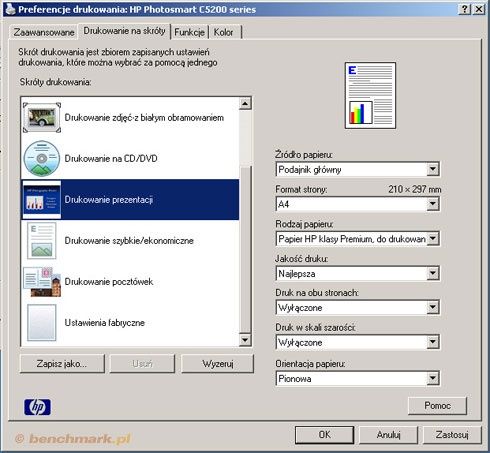Confirm with the OK button
This screenshot has width=490, height=453.
(x=324, y=435)
